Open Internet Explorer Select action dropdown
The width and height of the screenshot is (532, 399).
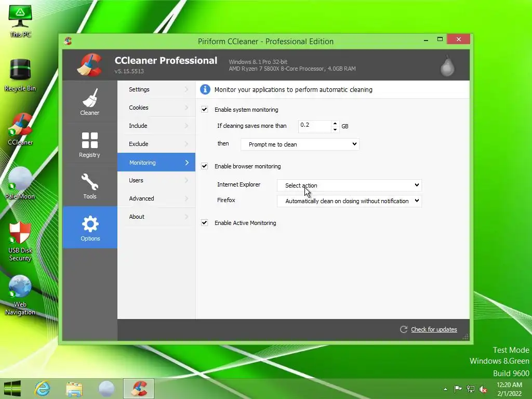click(x=350, y=185)
